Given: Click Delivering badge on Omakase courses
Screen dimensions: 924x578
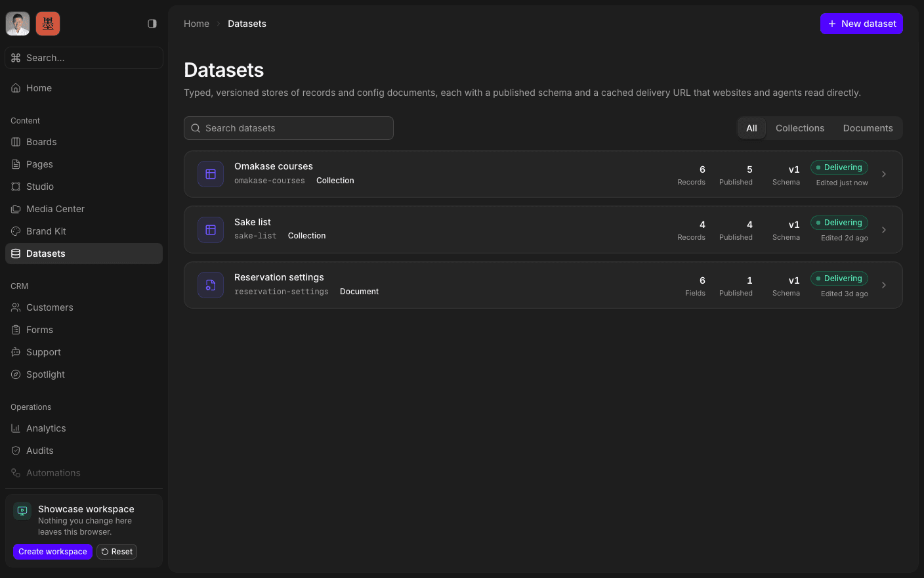Looking at the screenshot, I should pos(839,167).
